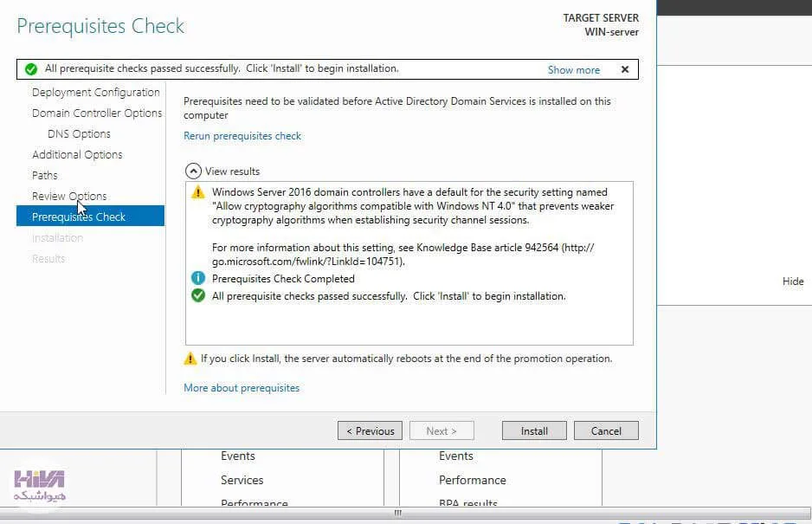Go back with the Previous button

coord(370,430)
